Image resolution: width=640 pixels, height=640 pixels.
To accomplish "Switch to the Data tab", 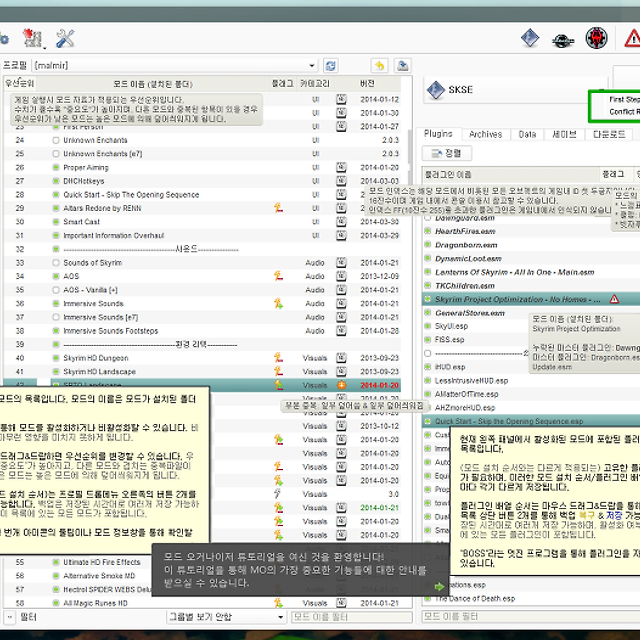I will tap(527, 134).
